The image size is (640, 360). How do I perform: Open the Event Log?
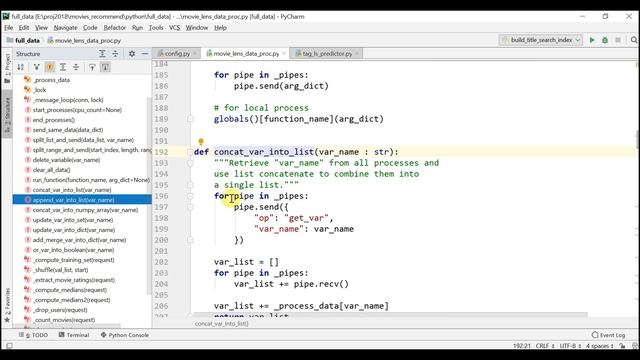click(x=609, y=335)
